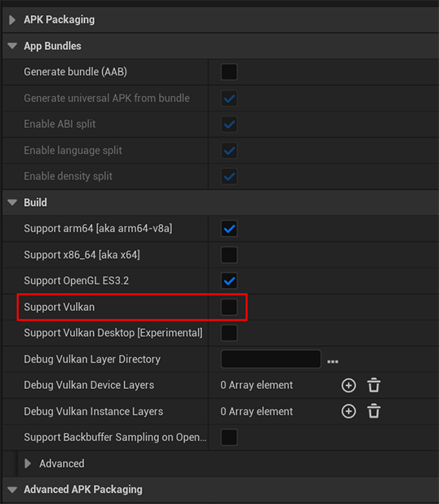Disable Support OpenGL ES3.2

pyautogui.click(x=229, y=281)
